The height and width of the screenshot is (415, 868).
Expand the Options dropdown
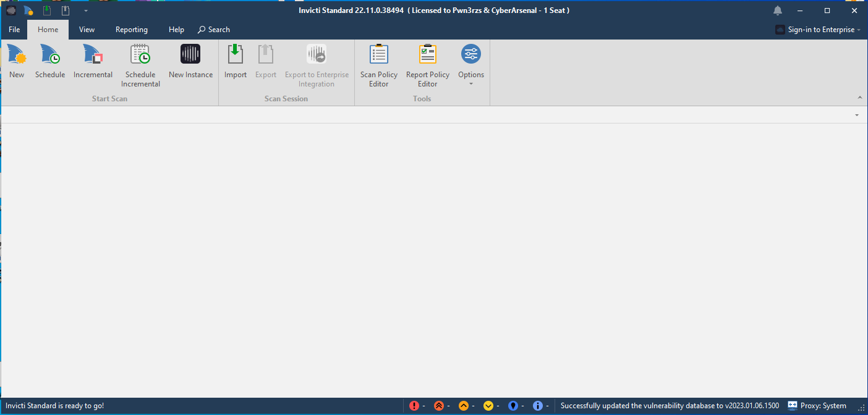471,83
